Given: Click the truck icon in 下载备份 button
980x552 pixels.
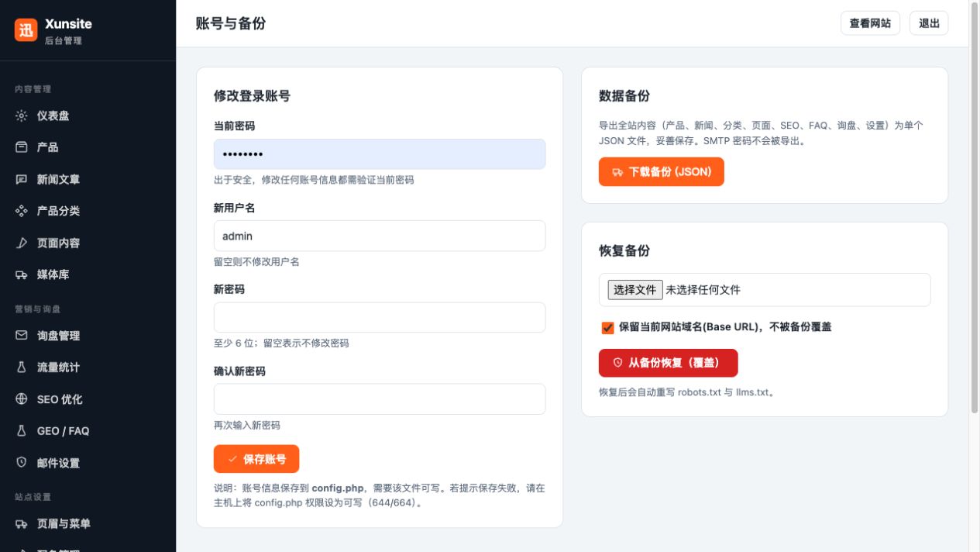Looking at the screenshot, I should tap(617, 172).
